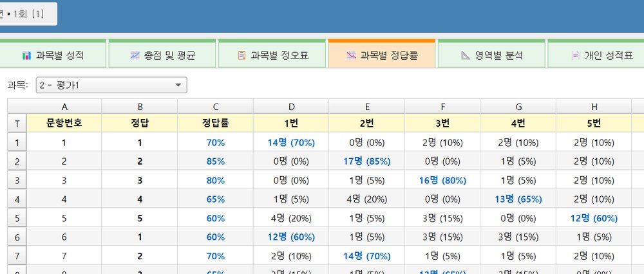This screenshot has width=644, height=274.
Task: Switch to 영역별 분석 tab
Action: (491, 55)
